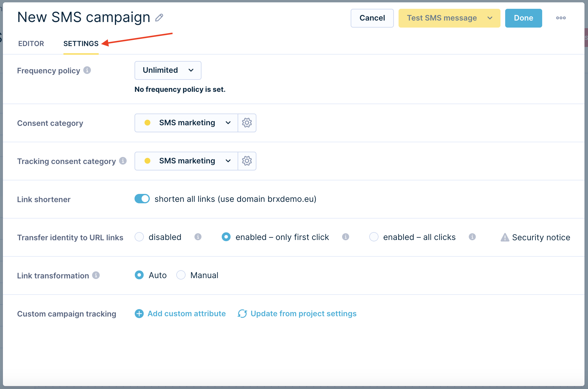Expand Test SMS message dropdown arrow
Viewport: 588px width, 389px height.
coord(490,18)
